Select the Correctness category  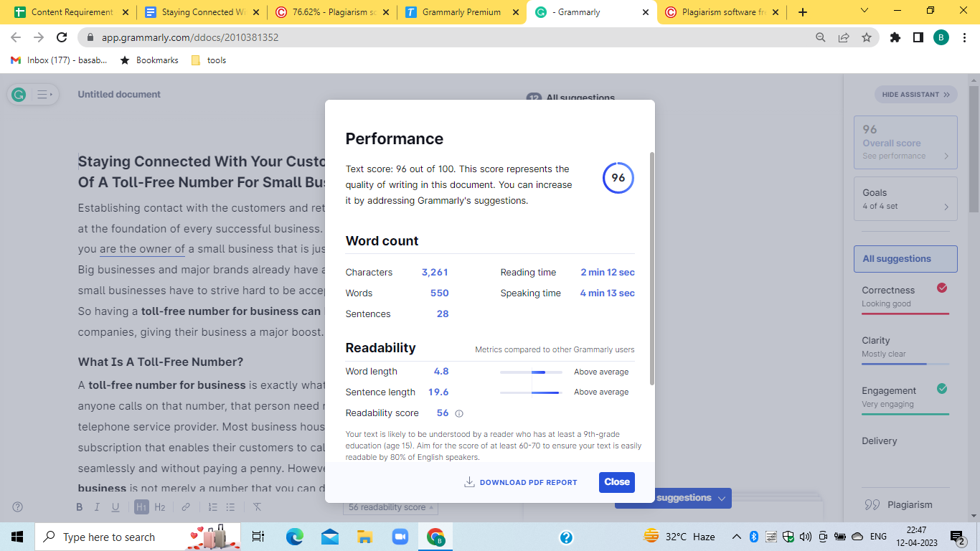(905, 297)
